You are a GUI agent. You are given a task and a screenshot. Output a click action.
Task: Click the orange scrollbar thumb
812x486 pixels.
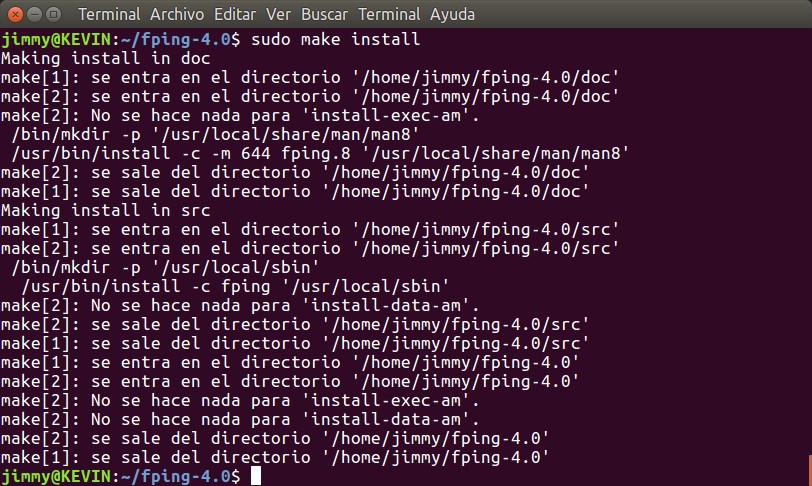click(808, 470)
